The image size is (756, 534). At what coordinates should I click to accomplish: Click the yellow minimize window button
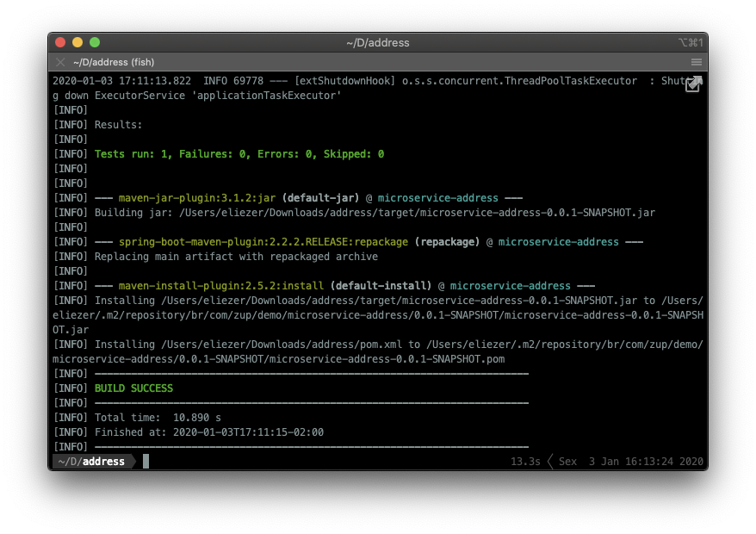(77, 42)
